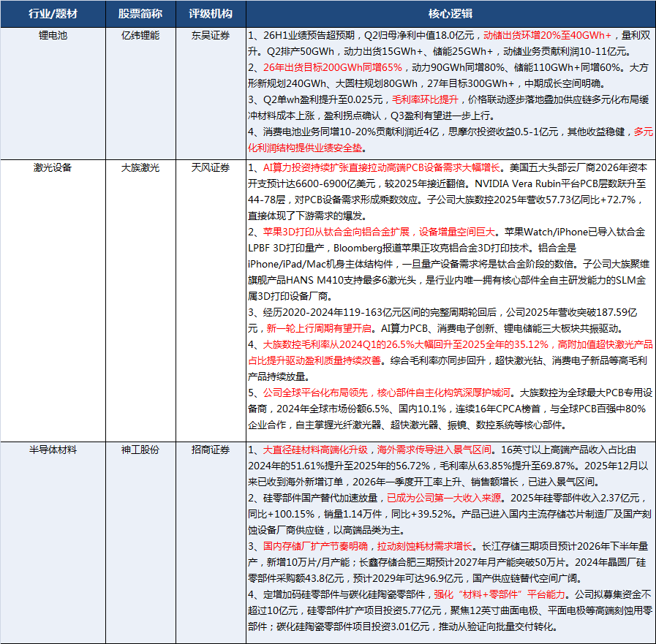Click text 2、硅零部件国产替代加速放量

(312, 498)
